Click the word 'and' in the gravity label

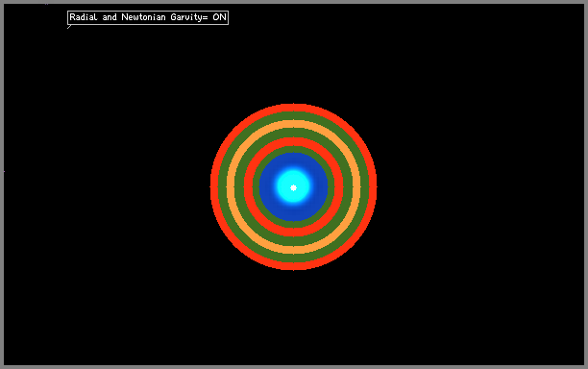pyautogui.click(x=110, y=17)
